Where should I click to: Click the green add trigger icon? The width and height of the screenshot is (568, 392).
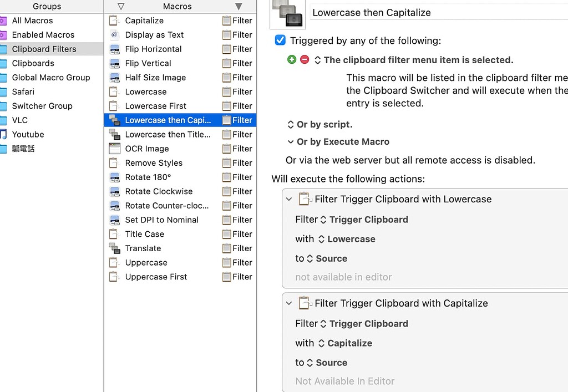pos(291,59)
